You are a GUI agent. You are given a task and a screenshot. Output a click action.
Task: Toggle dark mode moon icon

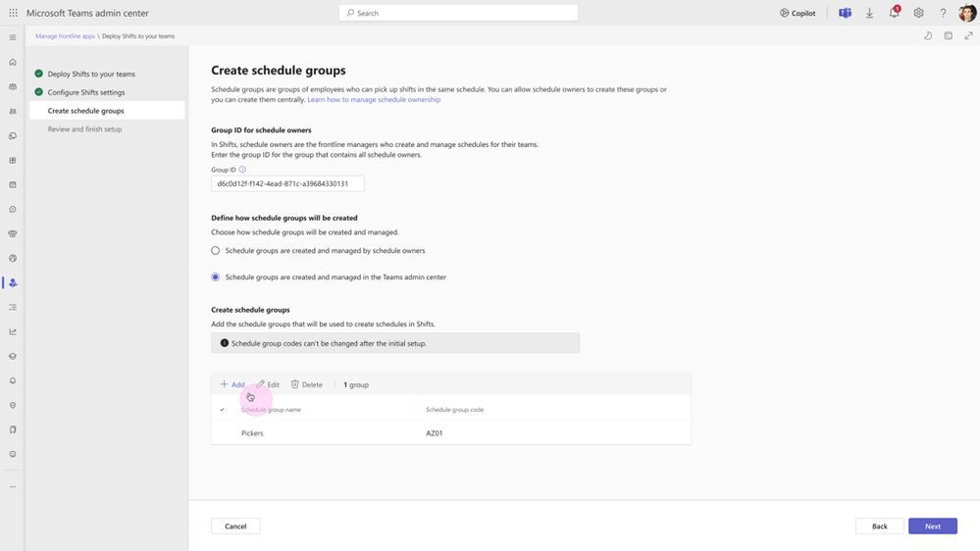928,35
